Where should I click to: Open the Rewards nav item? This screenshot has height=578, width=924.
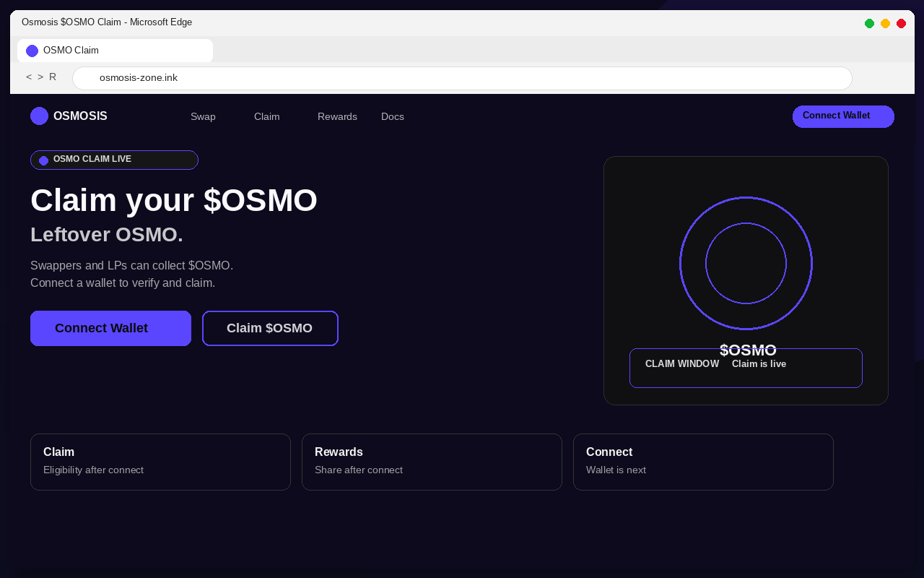tap(337, 116)
